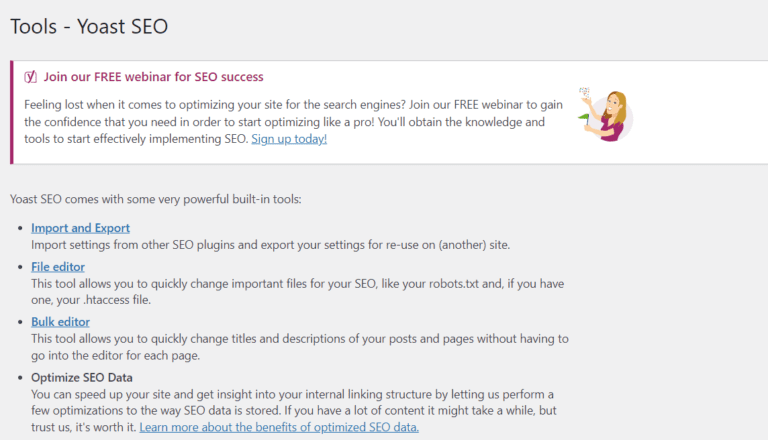Click the 'Tools - Yoast SEO' page heading

coord(89,27)
